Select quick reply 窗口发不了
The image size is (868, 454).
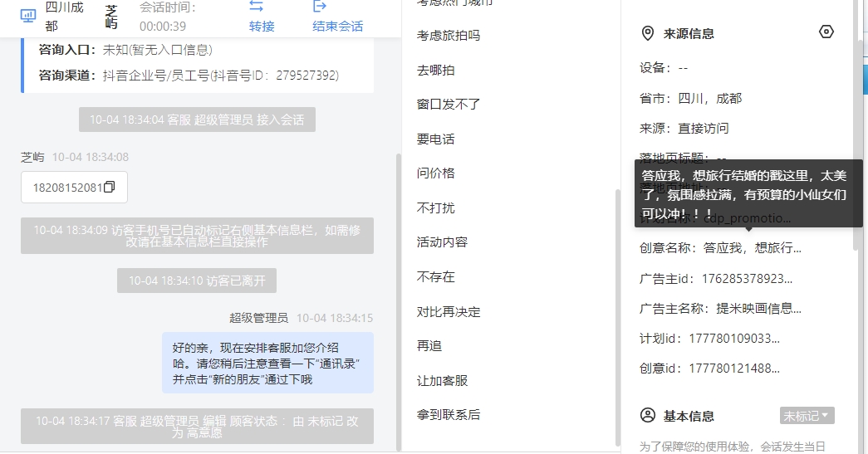pyautogui.click(x=449, y=104)
